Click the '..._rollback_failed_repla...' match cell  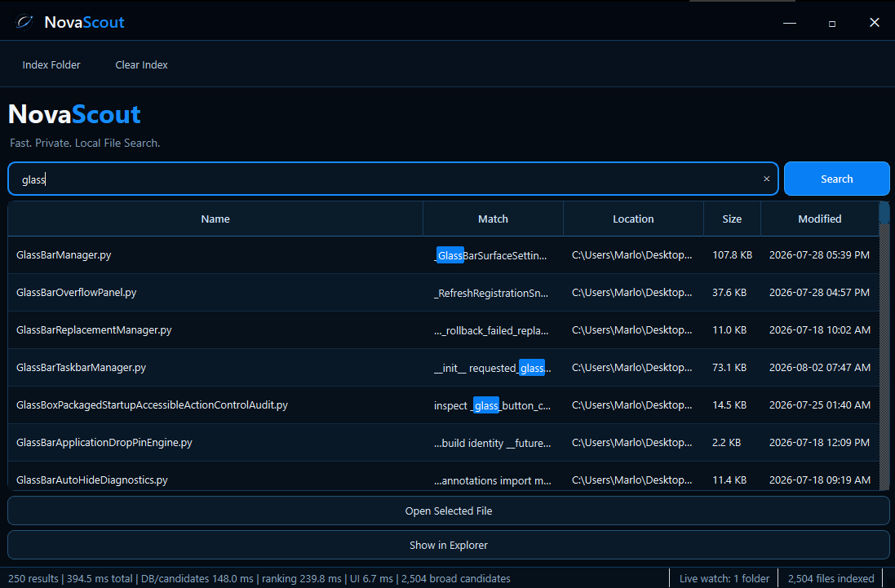coord(493,331)
